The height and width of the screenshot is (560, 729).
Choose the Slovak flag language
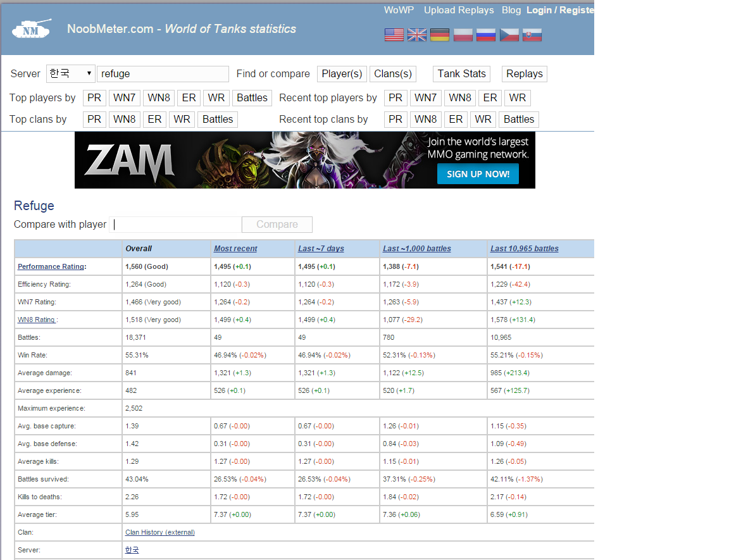(x=532, y=35)
